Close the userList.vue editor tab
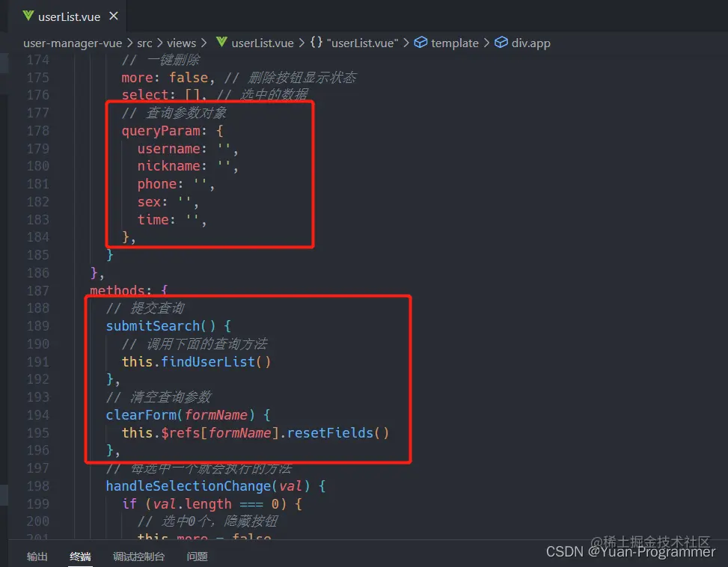This screenshot has width=728, height=567. coord(113,16)
